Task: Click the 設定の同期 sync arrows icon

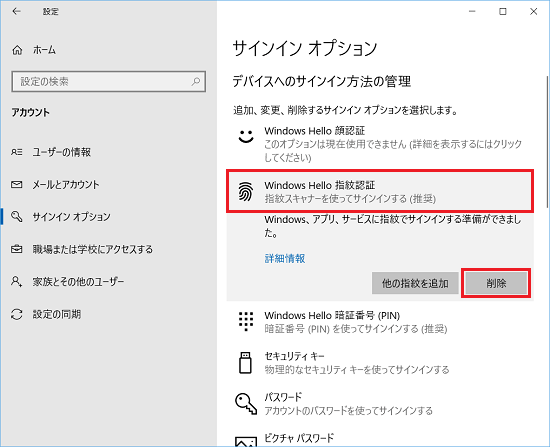Action: pyautogui.click(x=16, y=314)
